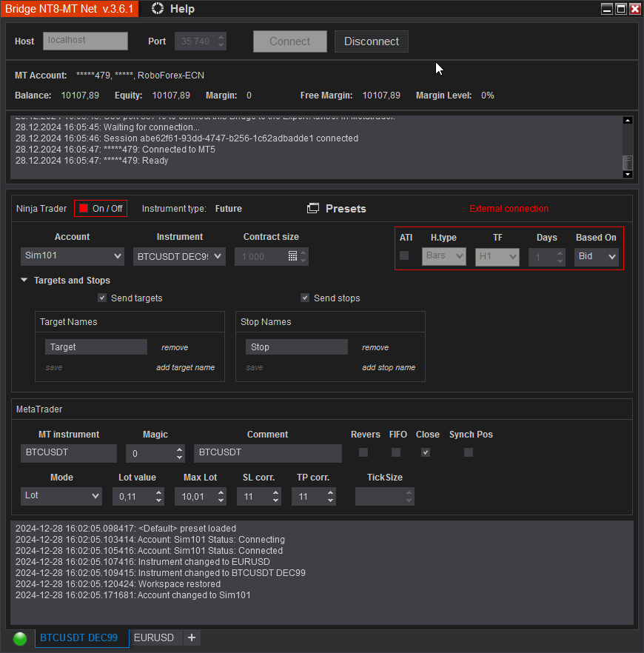Switch to the EURUSD tab
The width and height of the screenshot is (644, 653).
tap(154, 637)
